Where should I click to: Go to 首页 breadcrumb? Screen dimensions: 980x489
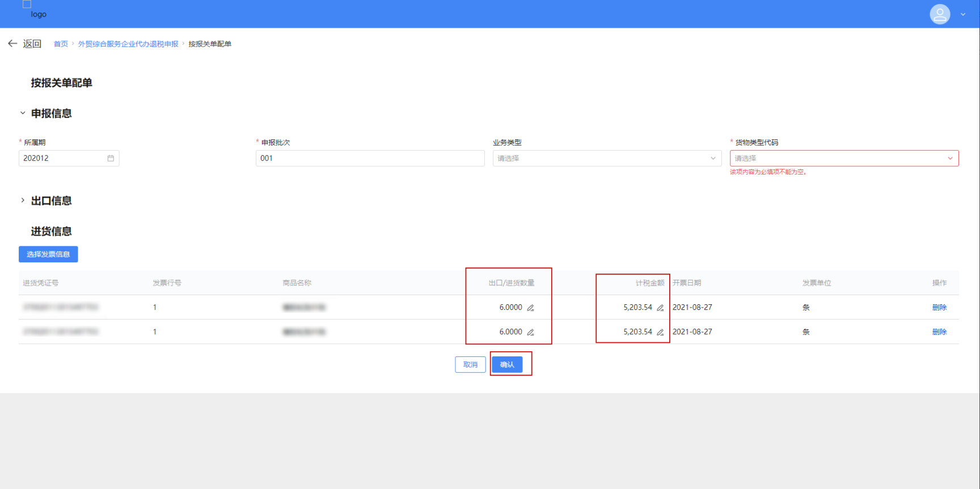coord(61,44)
